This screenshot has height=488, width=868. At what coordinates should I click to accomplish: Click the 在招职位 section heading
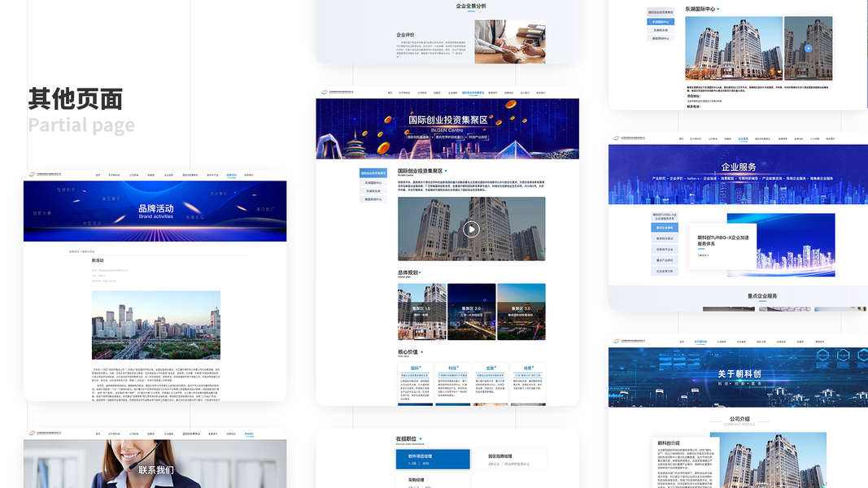406,438
